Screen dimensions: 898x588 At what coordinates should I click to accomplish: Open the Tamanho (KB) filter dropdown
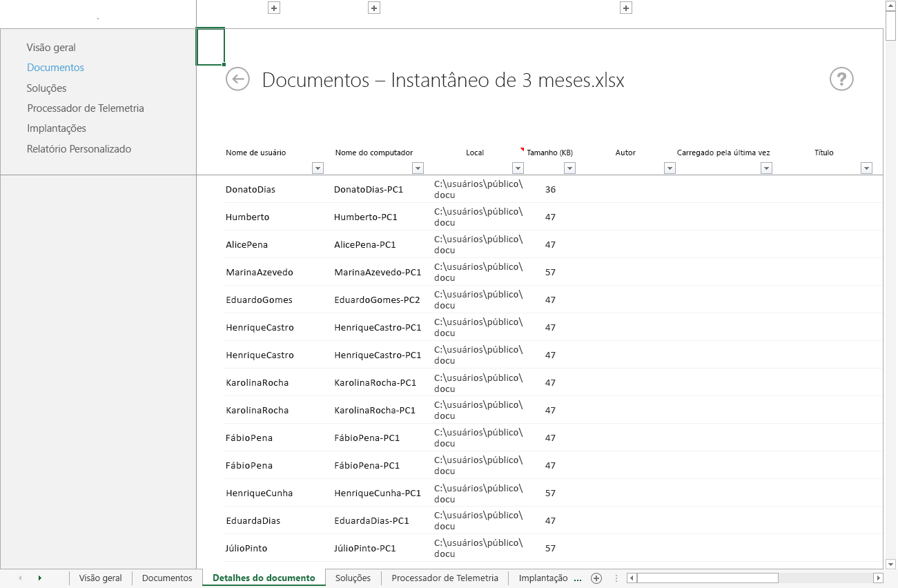tap(569, 168)
